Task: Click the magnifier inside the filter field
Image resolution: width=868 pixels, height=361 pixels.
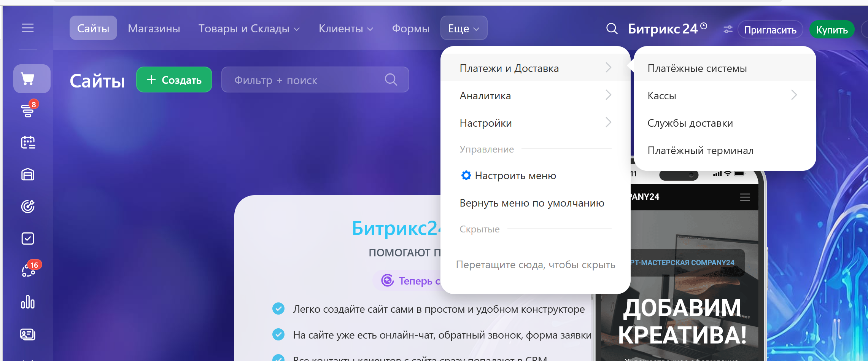Action: point(391,80)
